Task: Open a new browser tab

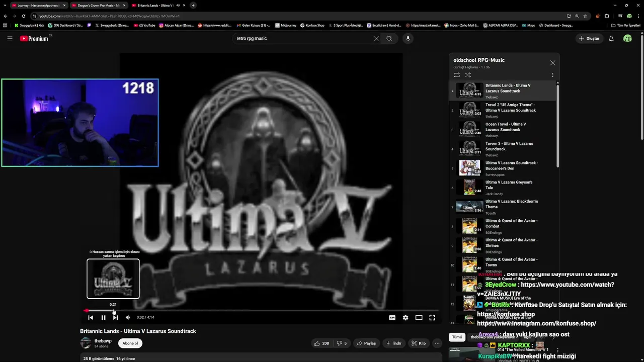Action: point(193,5)
